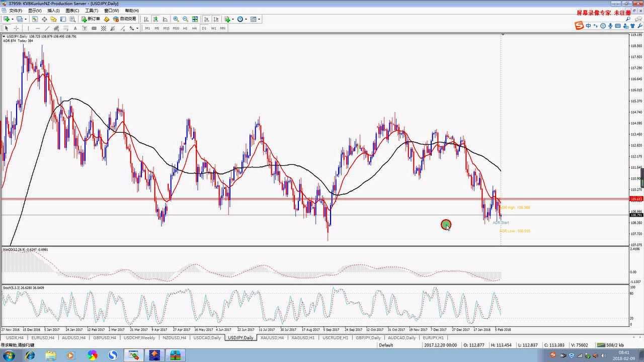
Task: Open the MetaEditor icon
Action: coord(107,19)
